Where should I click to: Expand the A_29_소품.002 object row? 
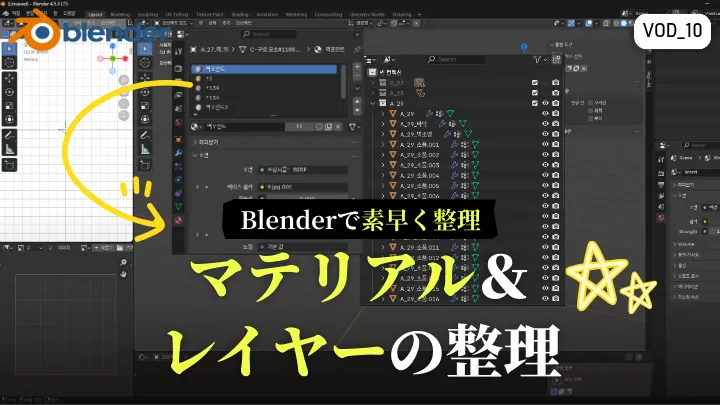click(383, 155)
